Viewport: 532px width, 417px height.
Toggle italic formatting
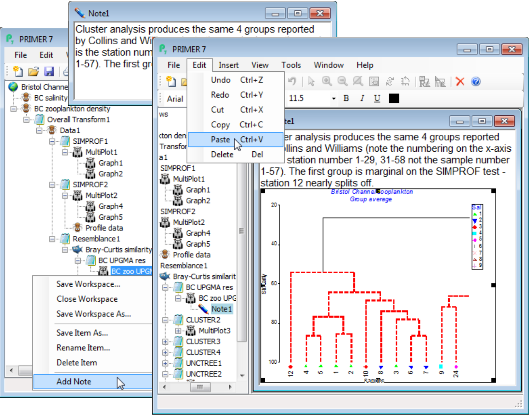click(362, 98)
